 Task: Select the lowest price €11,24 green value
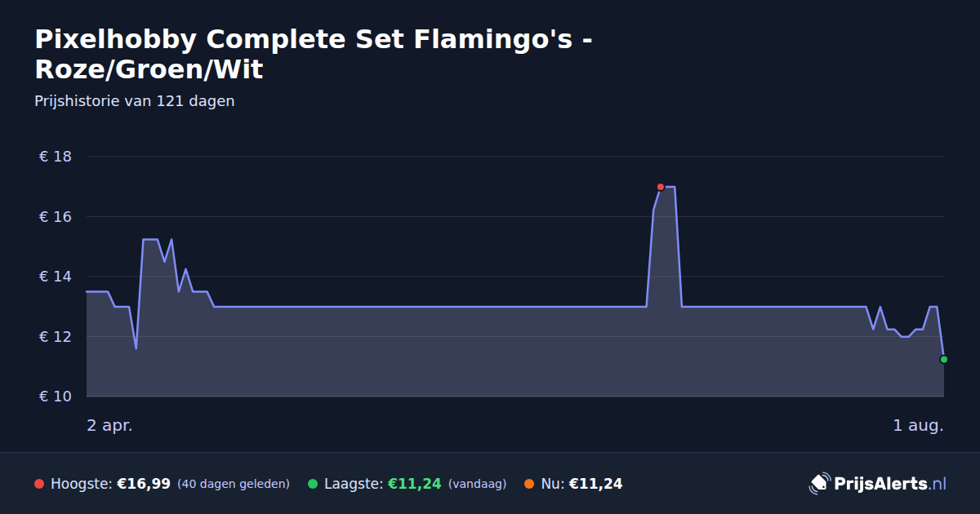click(x=414, y=484)
